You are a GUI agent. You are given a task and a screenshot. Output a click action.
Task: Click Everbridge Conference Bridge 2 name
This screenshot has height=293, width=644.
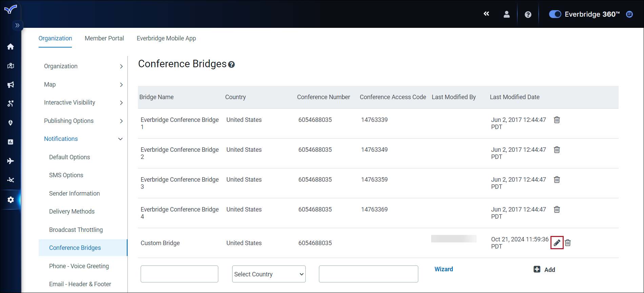point(180,153)
